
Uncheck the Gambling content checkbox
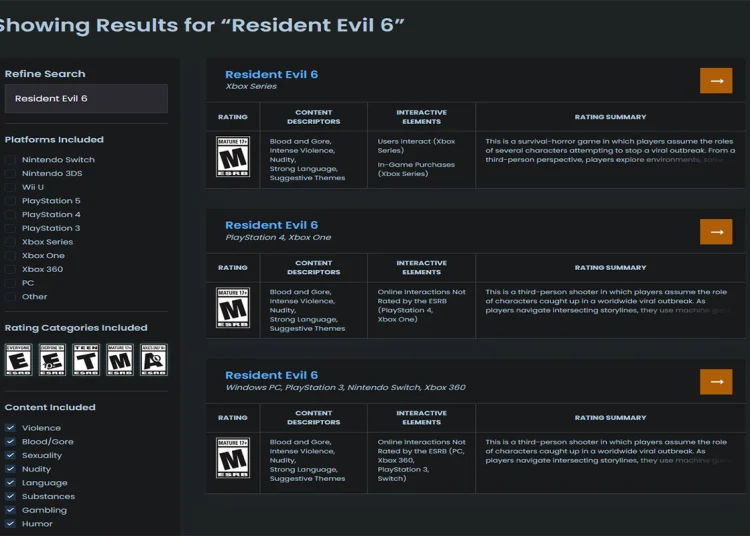10,510
